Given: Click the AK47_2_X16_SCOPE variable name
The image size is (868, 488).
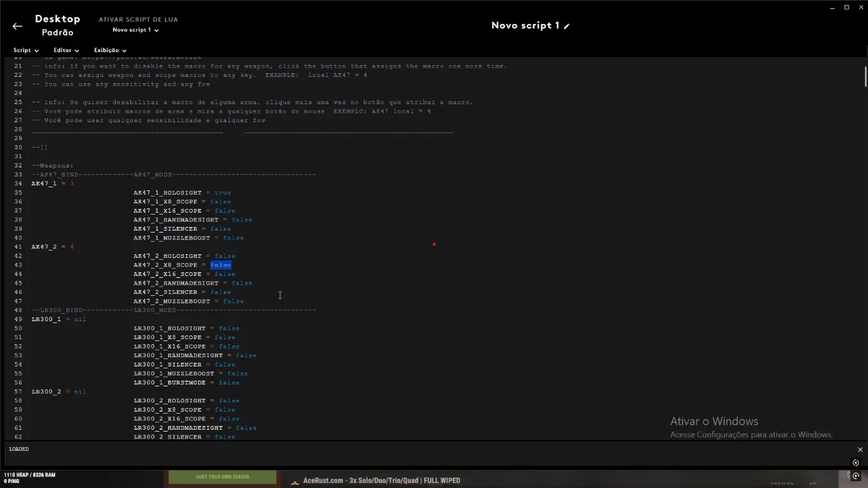Looking at the screenshot, I should pos(167,274).
